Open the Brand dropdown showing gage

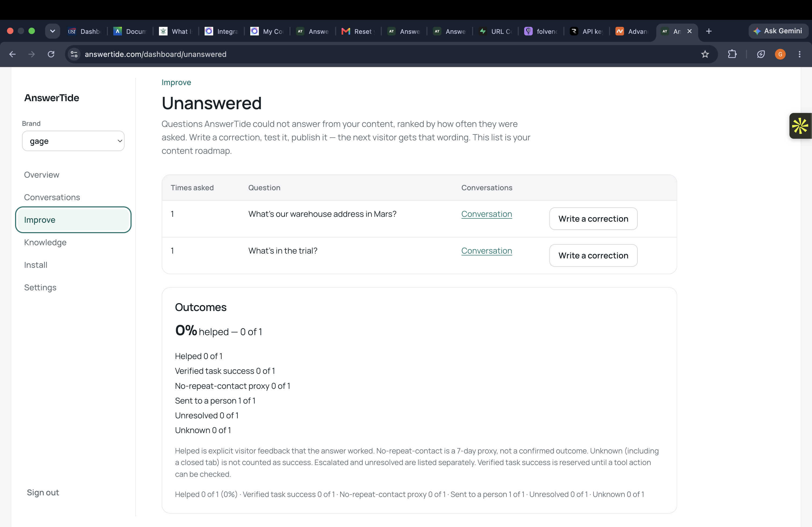pos(73,141)
